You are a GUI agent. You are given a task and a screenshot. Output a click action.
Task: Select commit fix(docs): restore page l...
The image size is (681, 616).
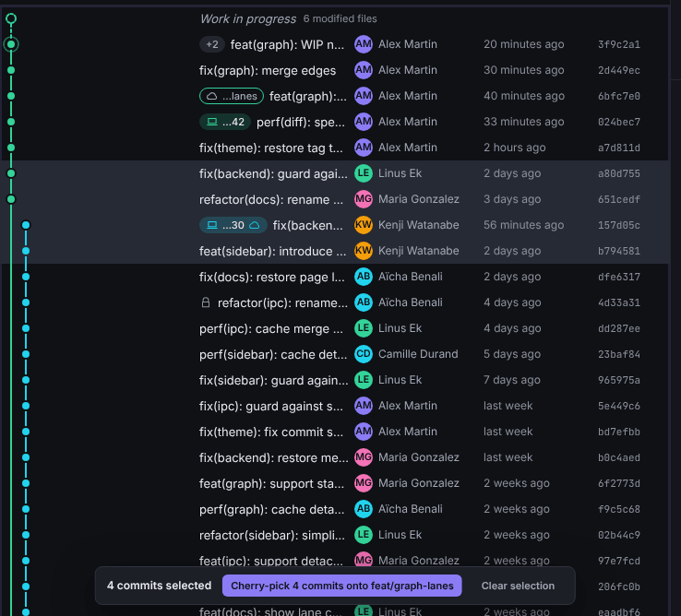point(335,277)
